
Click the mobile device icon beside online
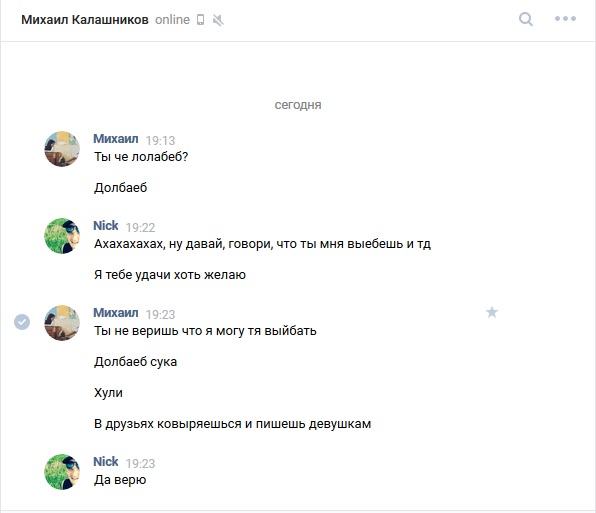coord(200,20)
